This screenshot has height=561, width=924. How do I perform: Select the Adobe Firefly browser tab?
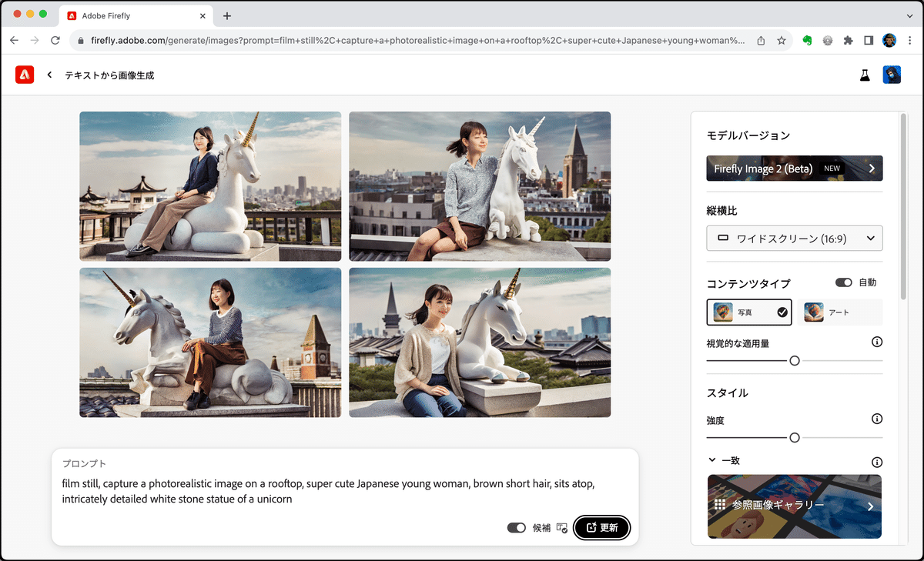tap(136, 16)
